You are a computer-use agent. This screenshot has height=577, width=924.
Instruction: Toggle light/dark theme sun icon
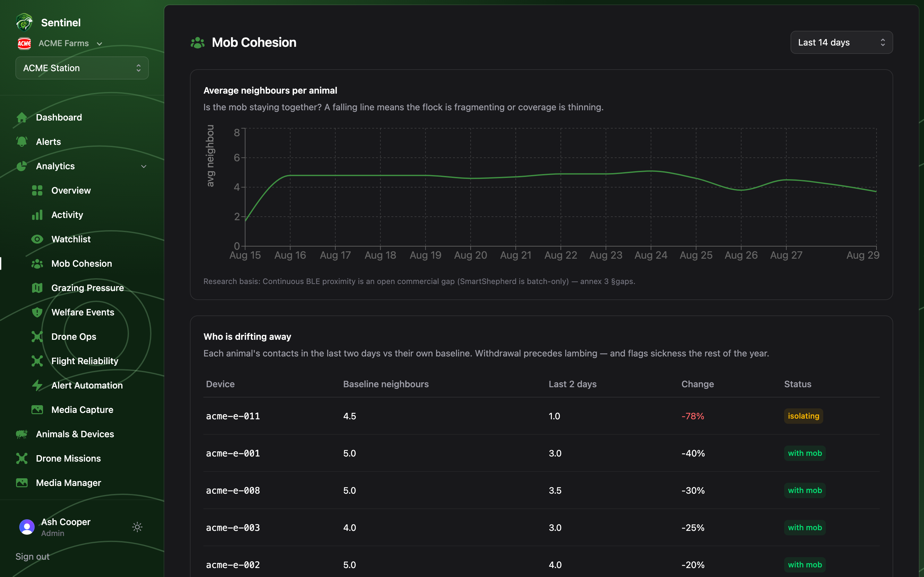pyautogui.click(x=137, y=527)
